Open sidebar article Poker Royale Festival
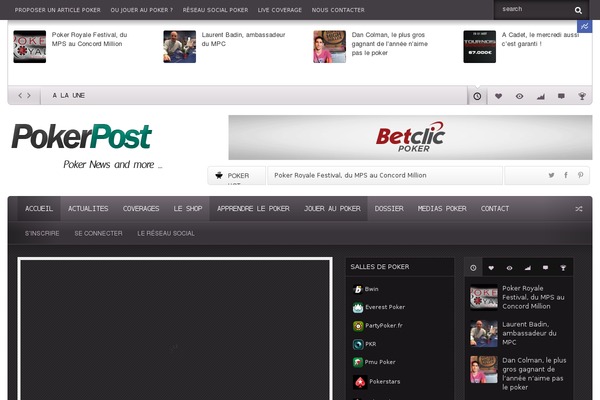Viewport: 600px width, 400px height. pos(533,297)
